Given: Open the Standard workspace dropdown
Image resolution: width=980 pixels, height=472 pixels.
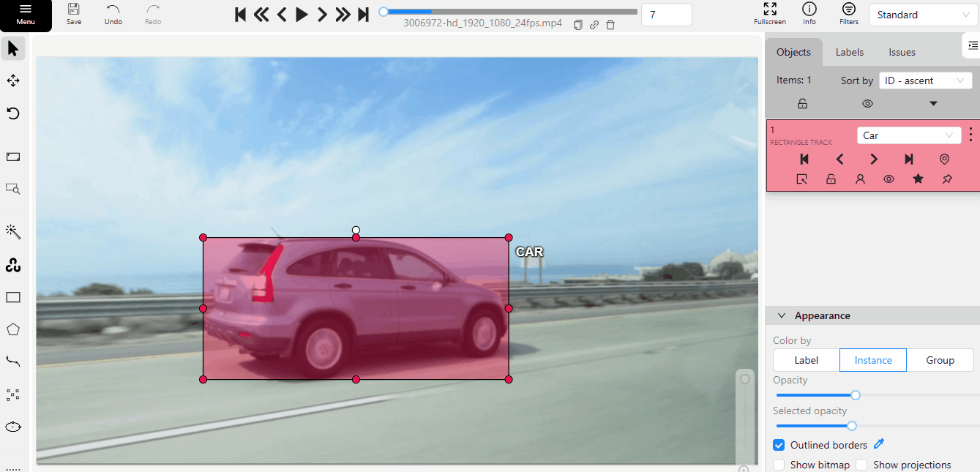Looking at the screenshot, I should tap(922, 15).
